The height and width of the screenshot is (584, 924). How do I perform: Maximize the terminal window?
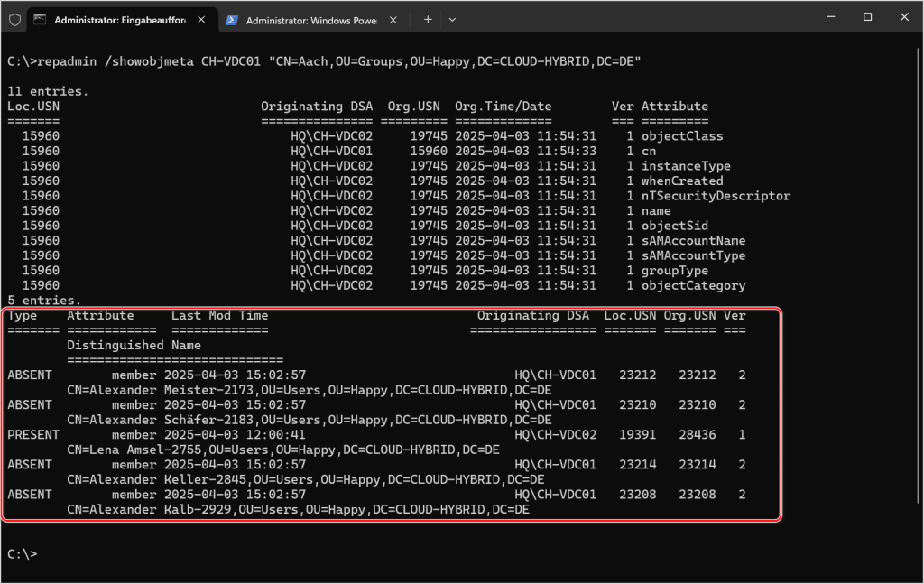click(867, 17)
